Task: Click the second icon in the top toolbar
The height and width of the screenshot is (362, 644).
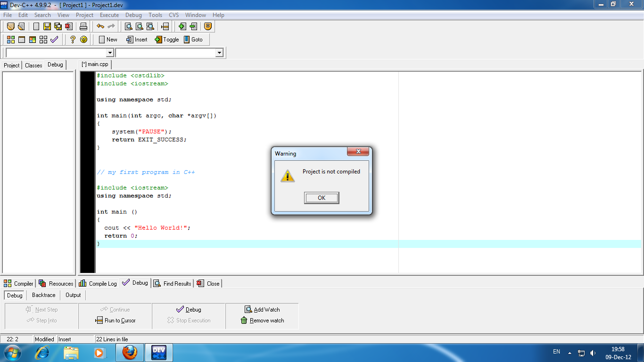Action: coord(21,26)
